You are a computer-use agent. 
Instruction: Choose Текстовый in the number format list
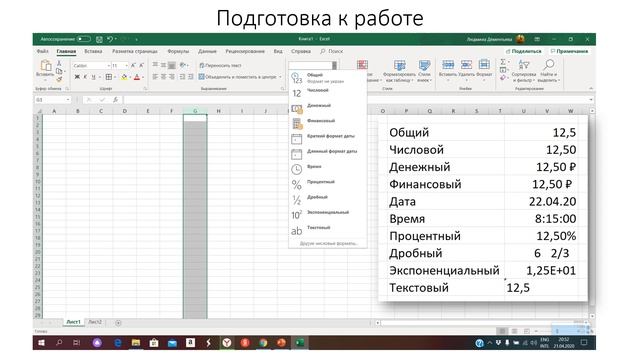tap(327, 230)
